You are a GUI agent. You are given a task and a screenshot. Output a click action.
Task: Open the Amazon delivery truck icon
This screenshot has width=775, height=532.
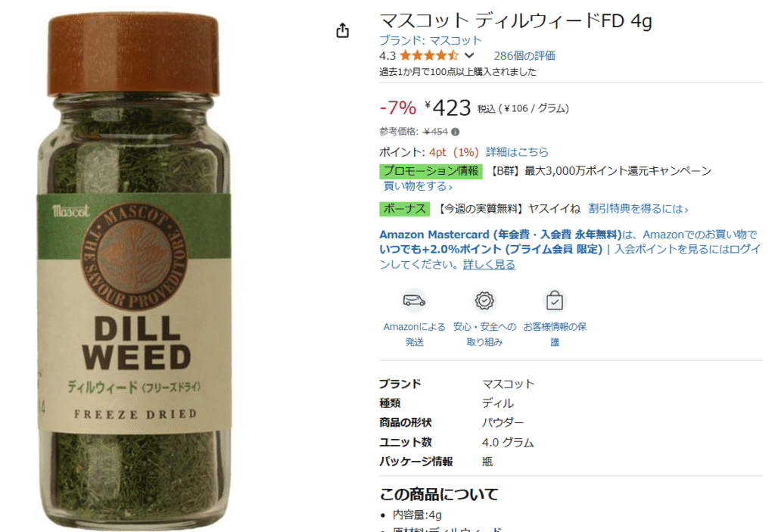(x=414, y=300)
